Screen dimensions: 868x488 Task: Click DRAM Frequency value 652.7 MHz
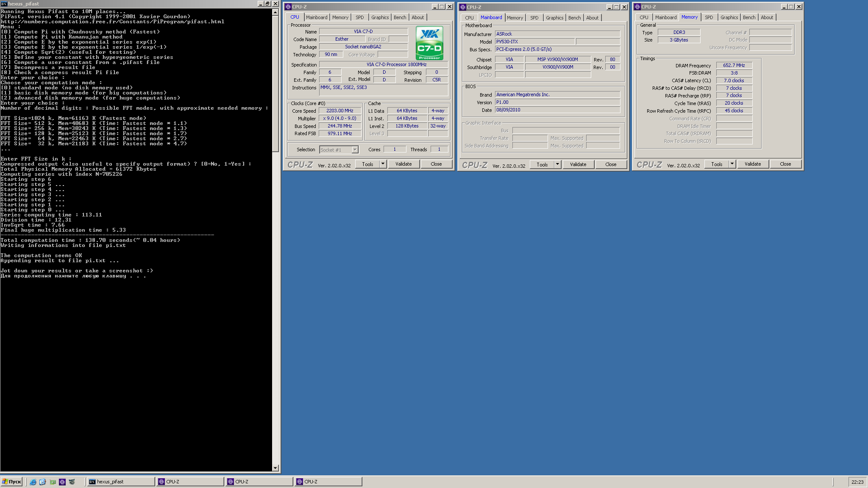tap(734, 65)
